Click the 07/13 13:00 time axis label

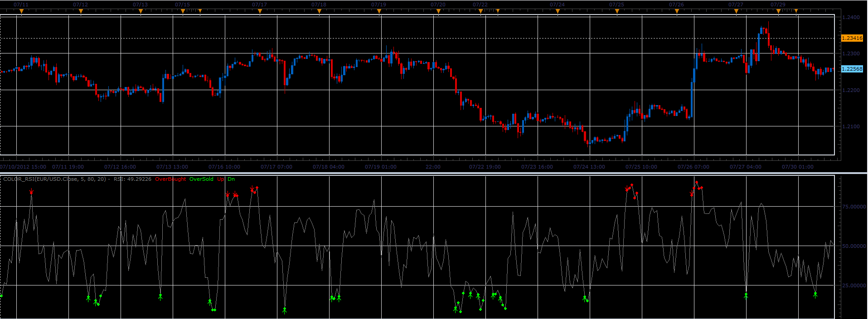(x=172, y=167)
